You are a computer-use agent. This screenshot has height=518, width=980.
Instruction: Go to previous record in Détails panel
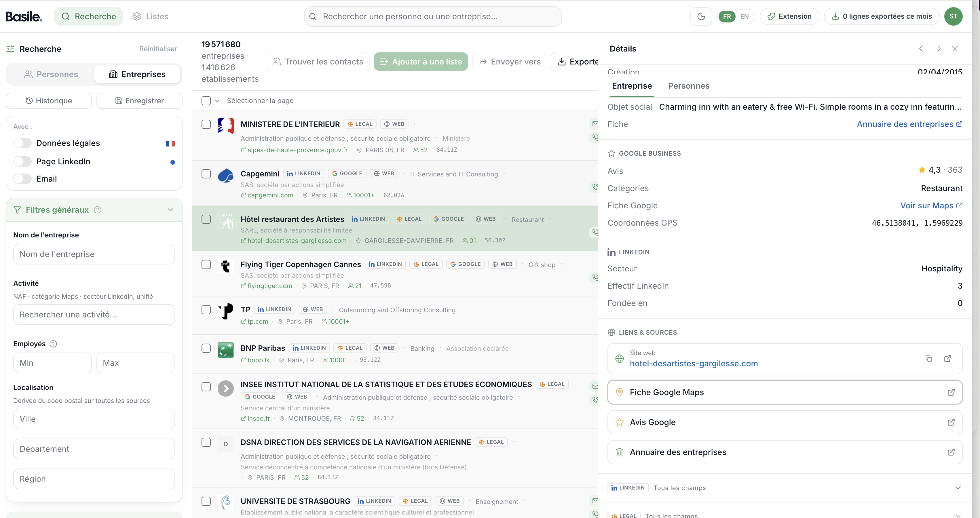coord(921,49)
